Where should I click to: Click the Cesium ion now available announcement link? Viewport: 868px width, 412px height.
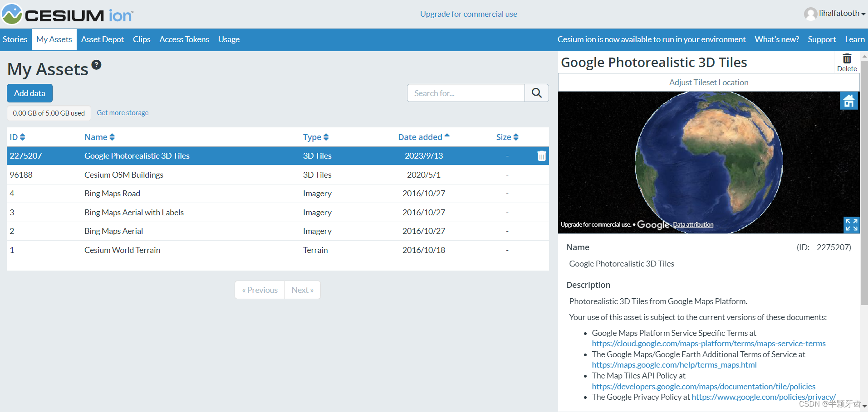click(652, 39)
